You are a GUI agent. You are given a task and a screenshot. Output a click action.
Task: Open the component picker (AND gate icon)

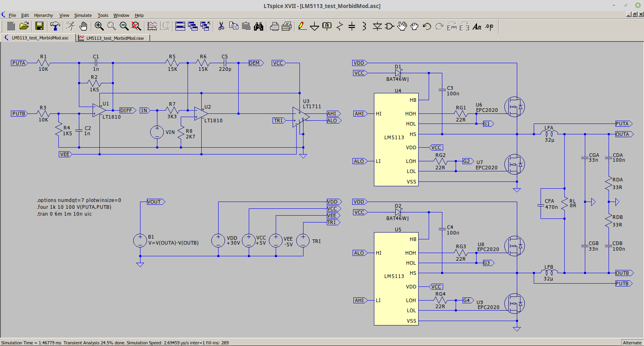[x=389, y=26]
